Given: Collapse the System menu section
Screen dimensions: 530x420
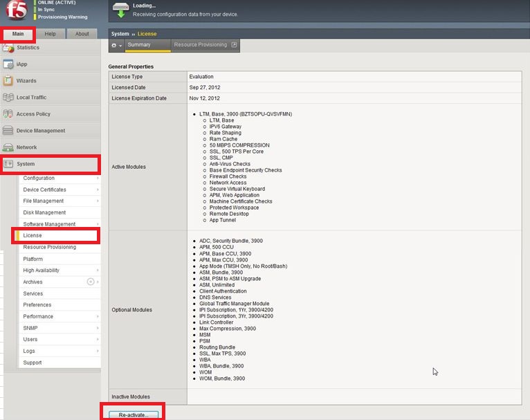Looking at the screenshot, I should click(50, 164).
